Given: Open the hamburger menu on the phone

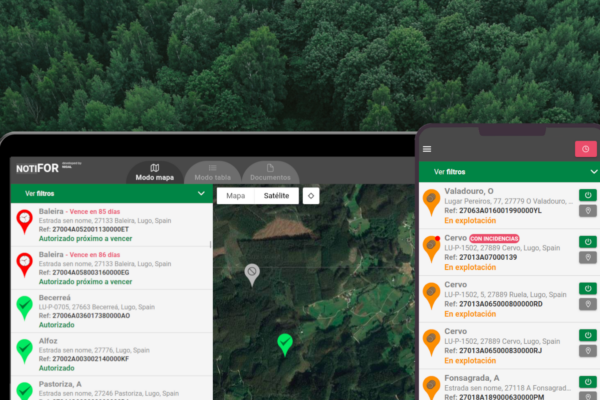Looking at the screenshot, I should coord(427,149).
